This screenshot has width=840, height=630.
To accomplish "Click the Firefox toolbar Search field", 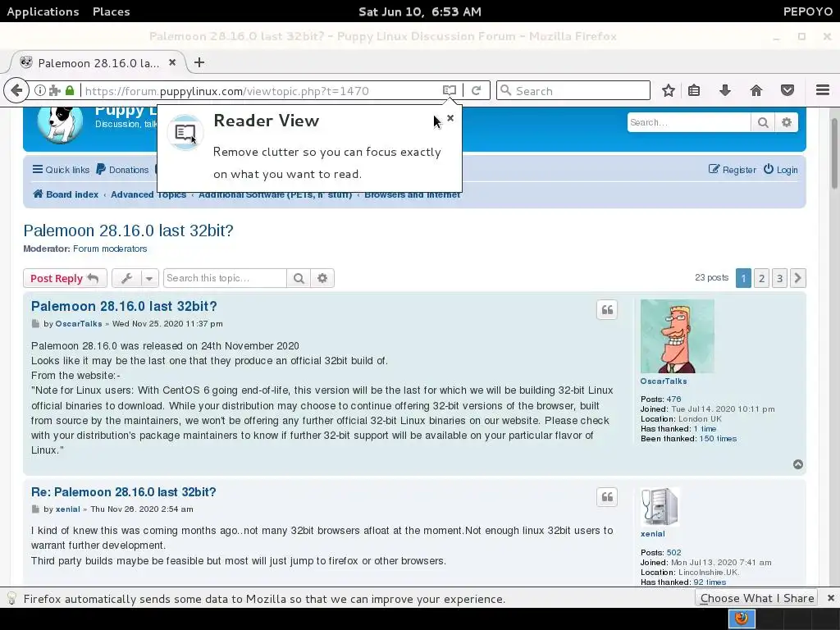I will click(573, 90).
